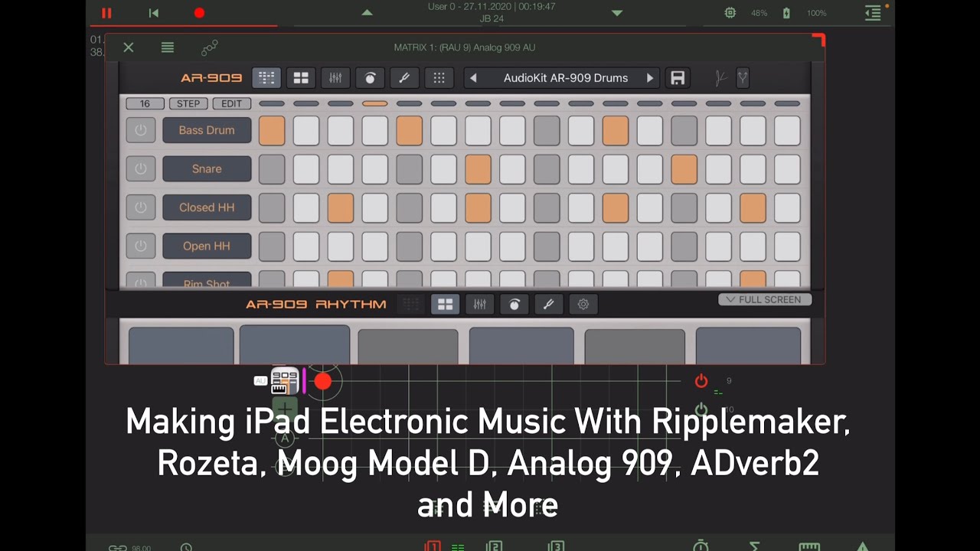This screenshot has width=980, height=551.
Task: Toggle Open HH track power button
Action: coord(140,246)
